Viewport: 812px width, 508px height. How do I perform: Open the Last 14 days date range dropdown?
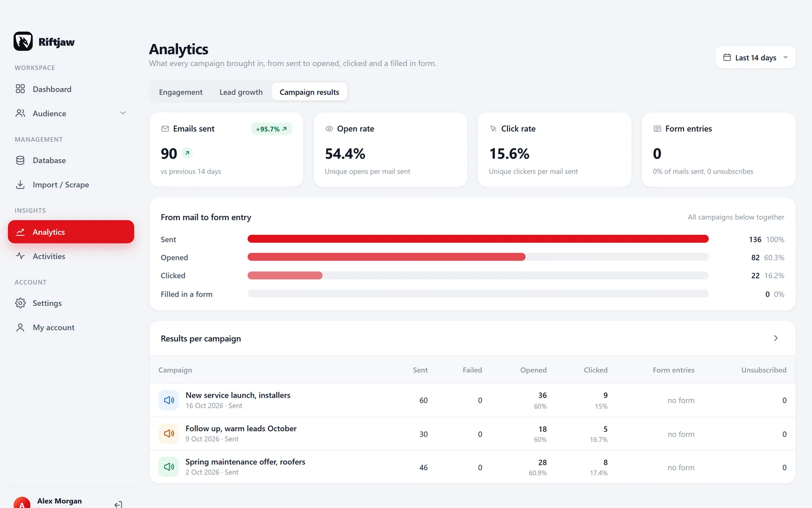pyautogui.click(x=756, y=57)
